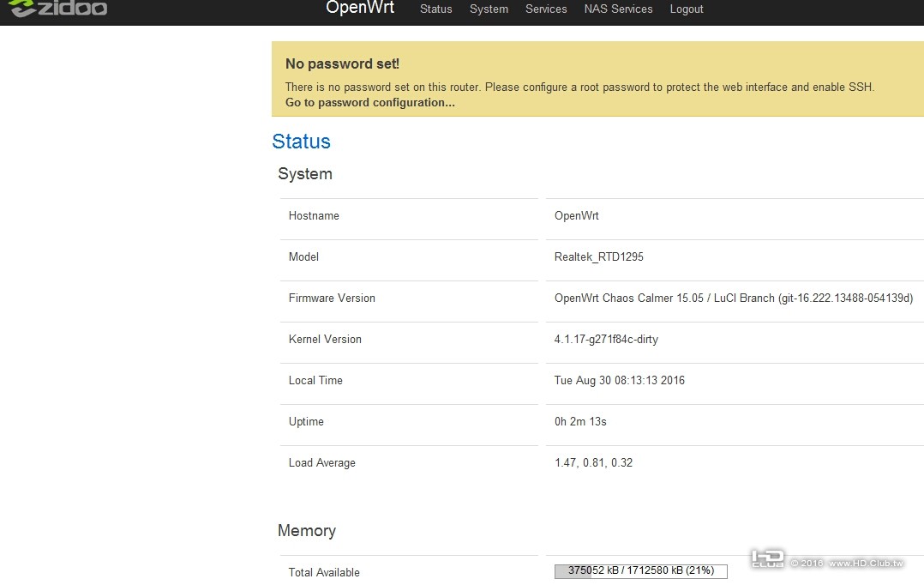
Task: Open the NAS Services dropdown
Action: tap(618, 9)
